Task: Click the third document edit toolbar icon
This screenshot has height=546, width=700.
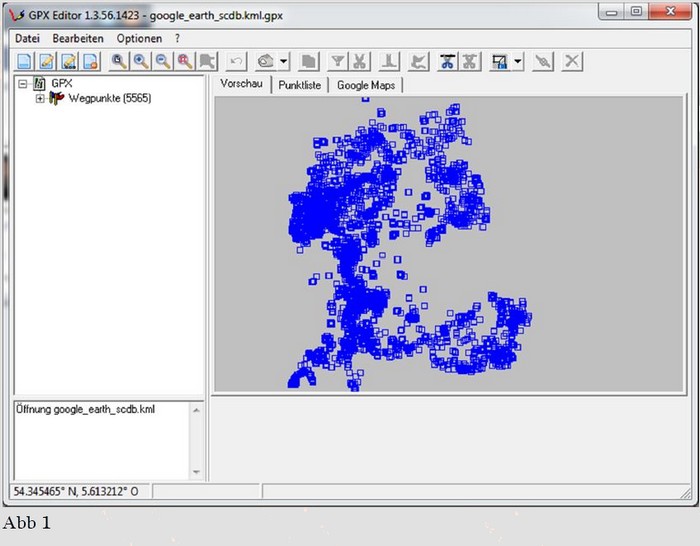Action: (69, 62)
